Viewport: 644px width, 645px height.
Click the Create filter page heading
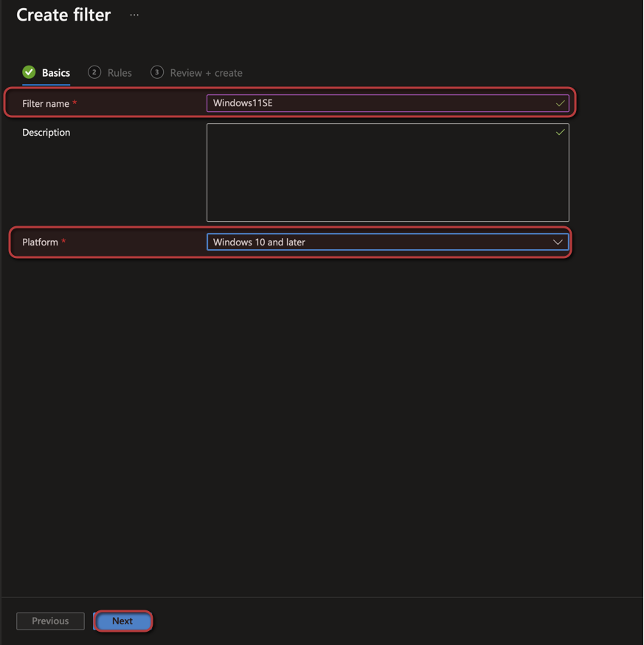tap(63, 15)
